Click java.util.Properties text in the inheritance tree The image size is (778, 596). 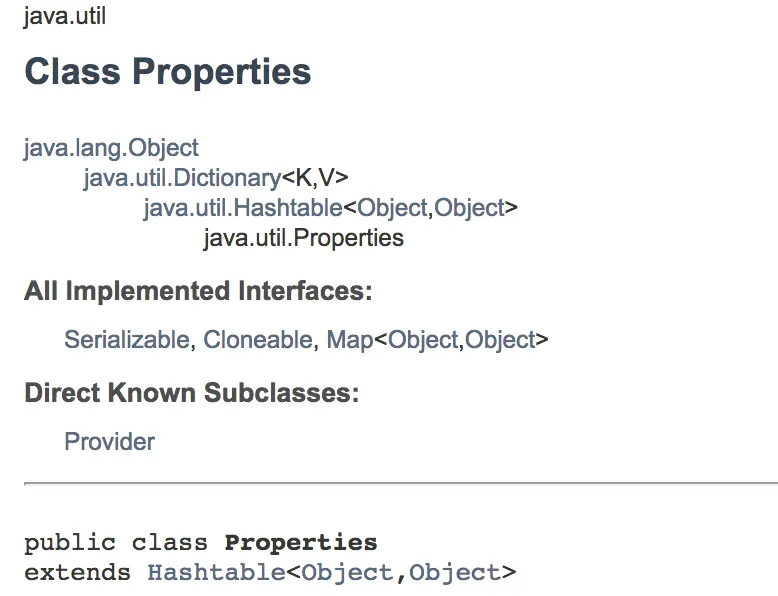coord(303,238)
